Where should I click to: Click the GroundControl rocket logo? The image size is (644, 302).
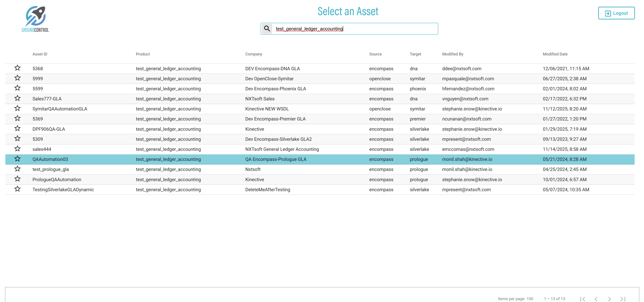pos(35,19)
